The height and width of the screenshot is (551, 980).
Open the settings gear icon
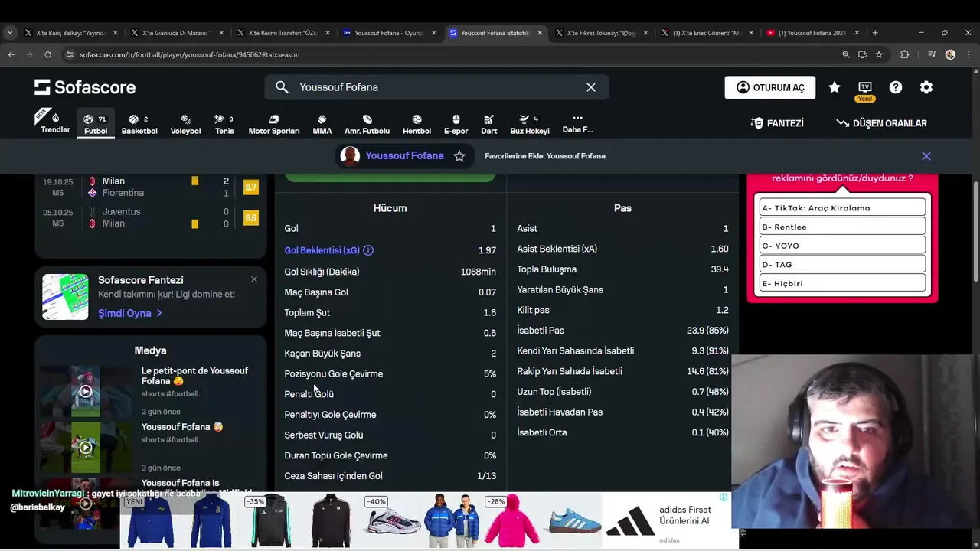pos(926,87)
